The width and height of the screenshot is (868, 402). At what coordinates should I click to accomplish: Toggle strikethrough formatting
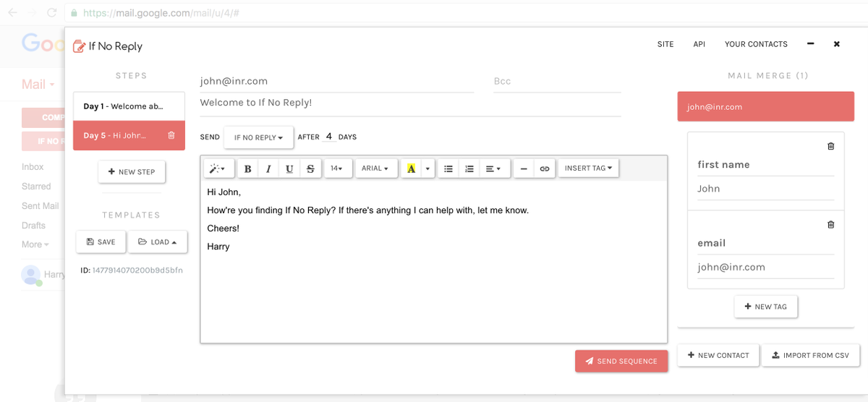[310, 168]
